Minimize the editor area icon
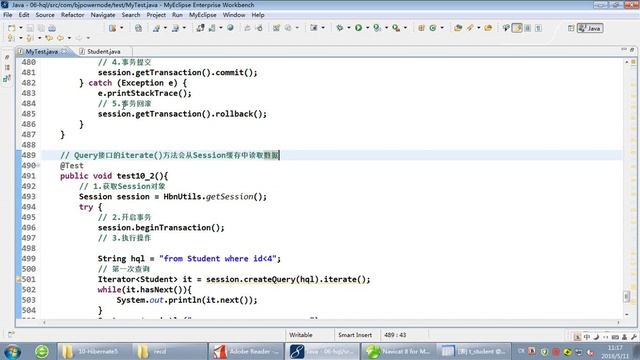 pos(623,50)
